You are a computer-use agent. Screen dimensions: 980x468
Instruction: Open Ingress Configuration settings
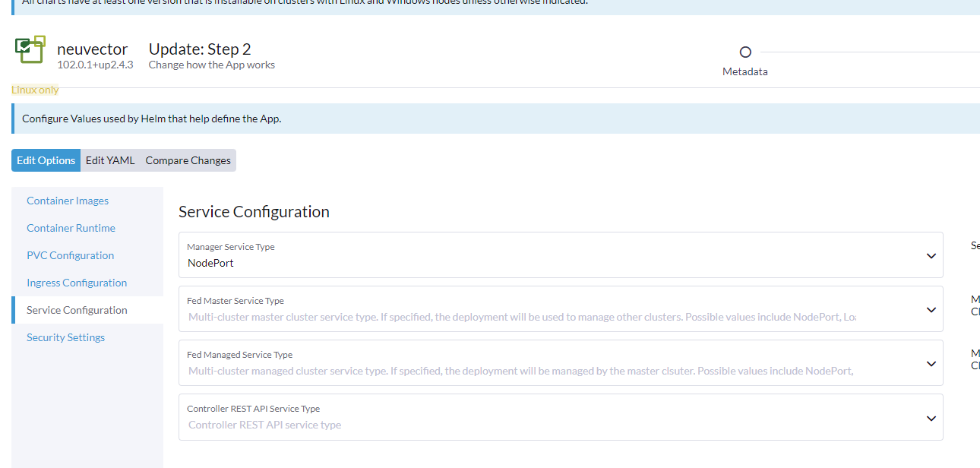point(76,282)
